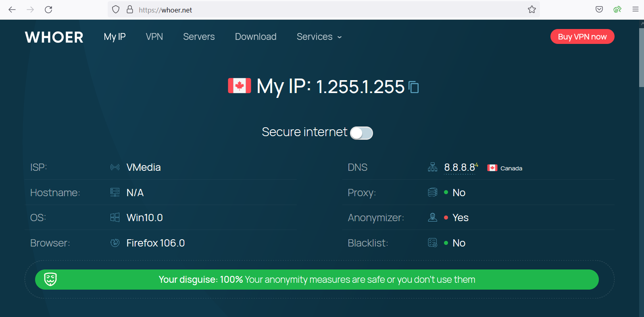Screen dimensions: 644x317
Task: Open the Pocket save icon
Action: [599, 10]
